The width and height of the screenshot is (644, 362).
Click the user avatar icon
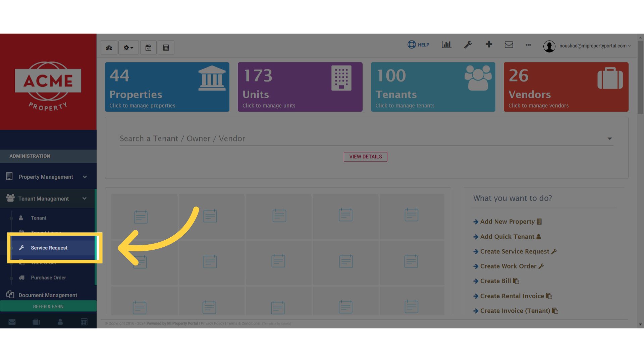[x=549, y=46]
